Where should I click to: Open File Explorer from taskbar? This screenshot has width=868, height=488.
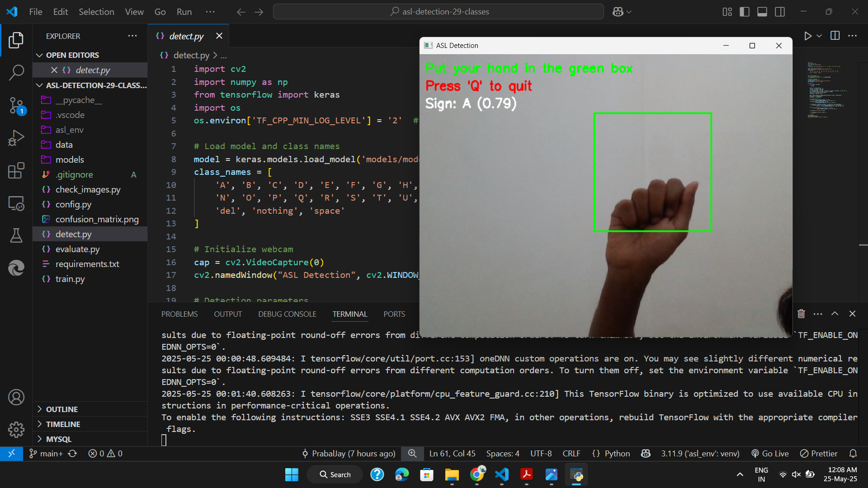452,474
